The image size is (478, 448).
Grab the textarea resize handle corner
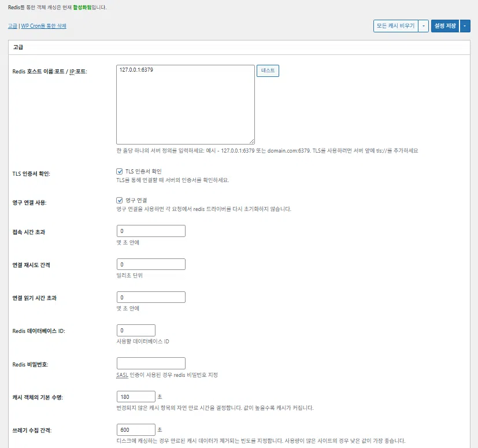click(x=251, y=141)
